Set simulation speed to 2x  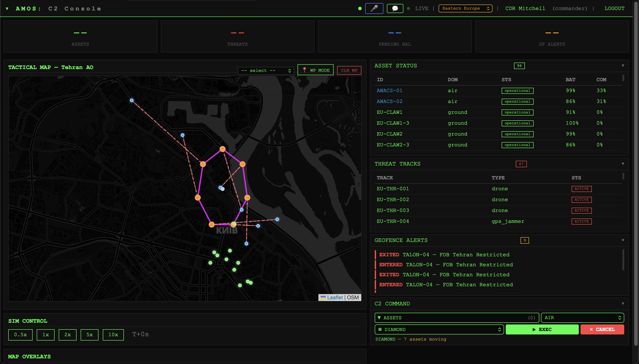coord(68,335)
